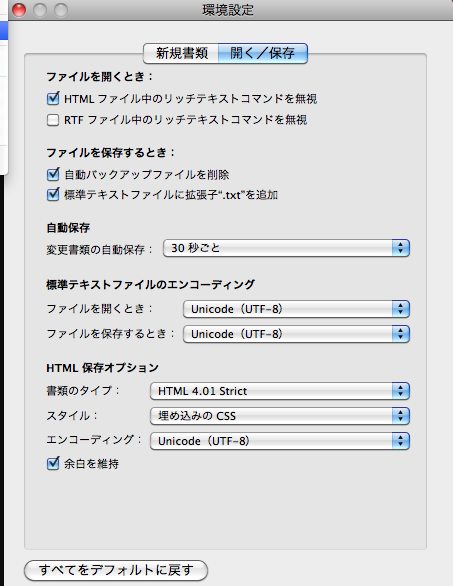Click the arrows icon on 書類のタイプ popup
The image size is (453, 586).
(x=401, y=391)
